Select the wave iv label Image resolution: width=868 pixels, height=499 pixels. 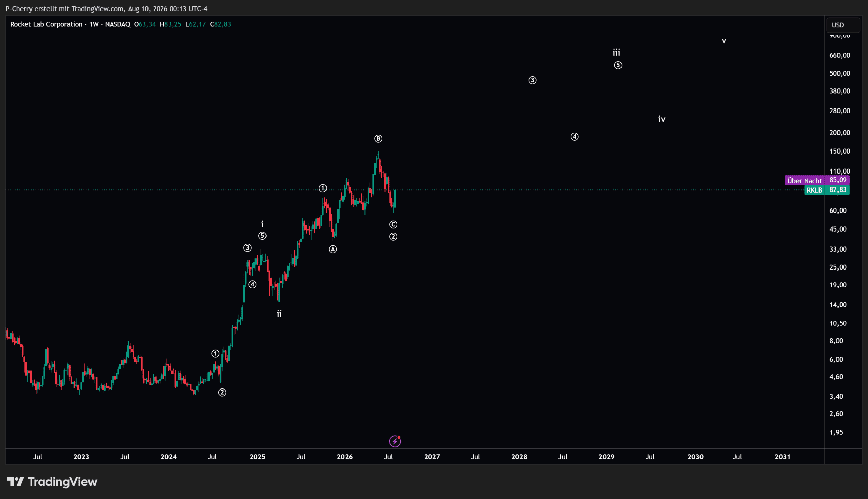662,119
